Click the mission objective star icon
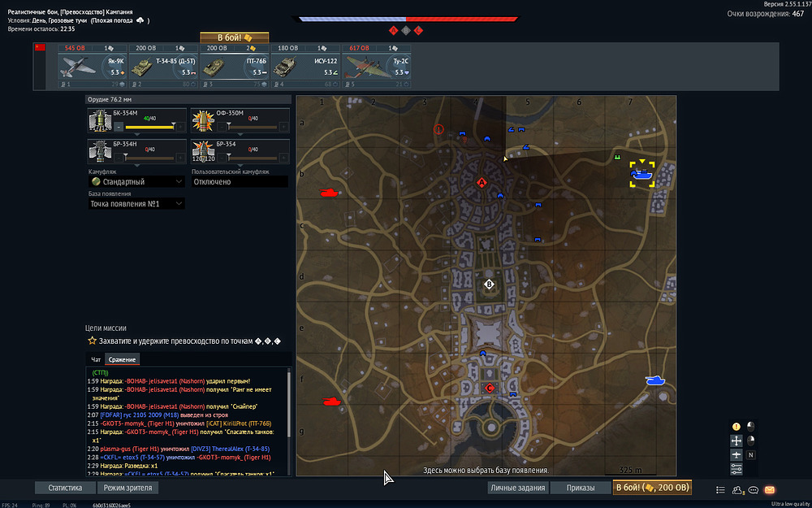 (x=93, y=341)
